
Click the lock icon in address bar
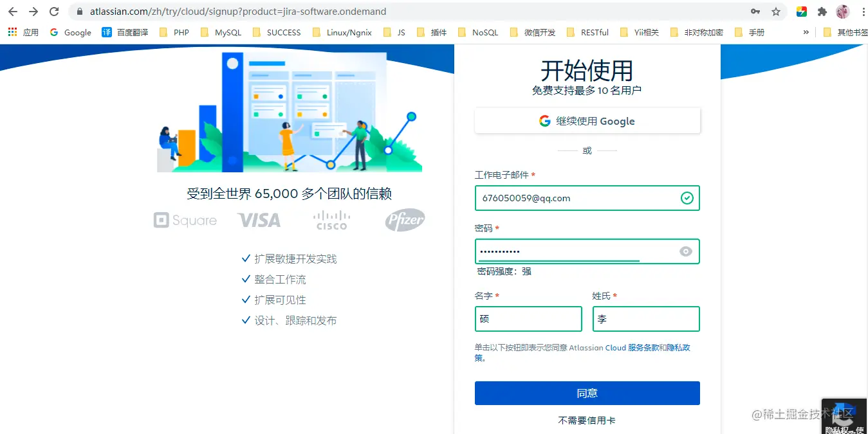click(x=80, y=12)
